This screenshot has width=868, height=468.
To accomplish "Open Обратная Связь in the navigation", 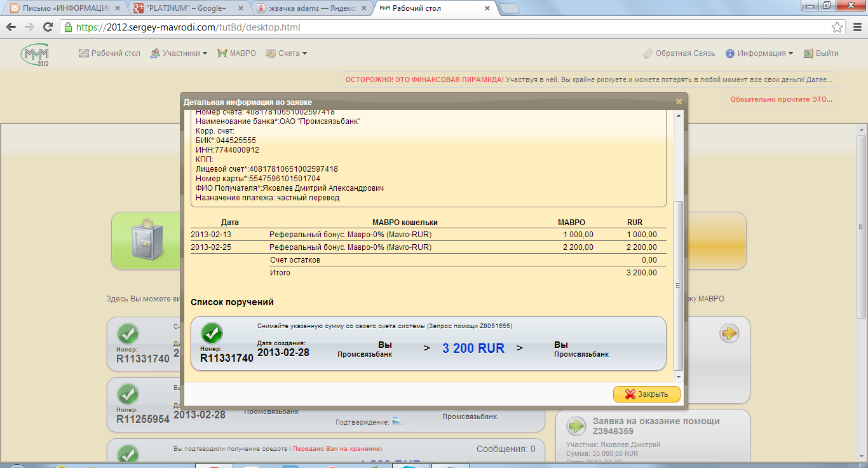I will click(x=679, y=53).
